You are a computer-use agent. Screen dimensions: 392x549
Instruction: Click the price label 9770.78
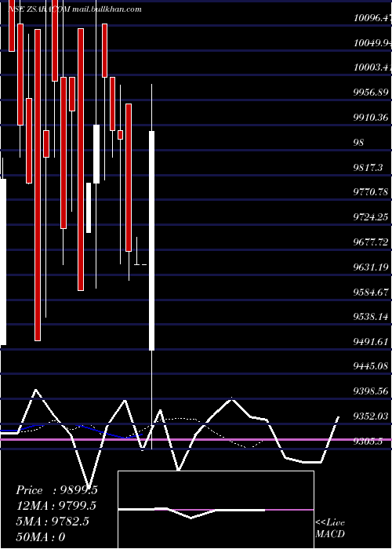click(x=371, y=192)
